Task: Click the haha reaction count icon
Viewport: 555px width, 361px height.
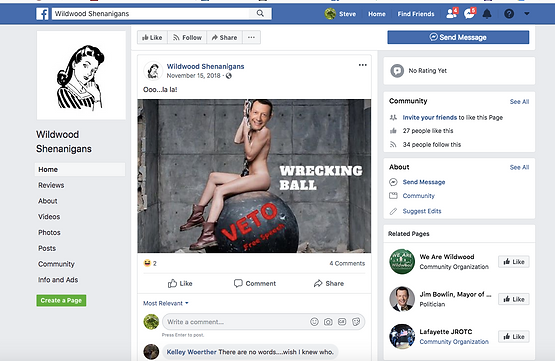Action: (147, 263)
